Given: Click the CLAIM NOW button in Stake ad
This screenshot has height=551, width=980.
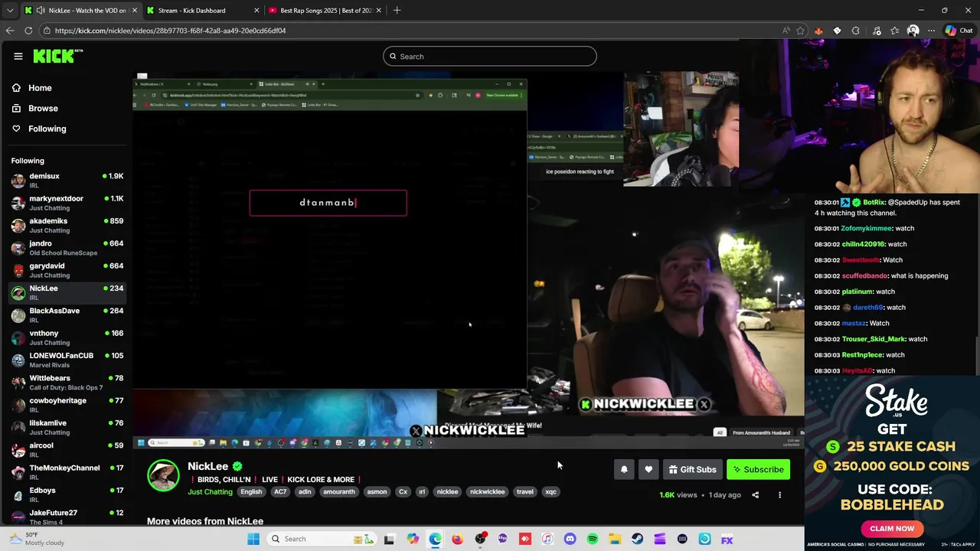Looking at the screenshot, I should click(x=892, y=528).
